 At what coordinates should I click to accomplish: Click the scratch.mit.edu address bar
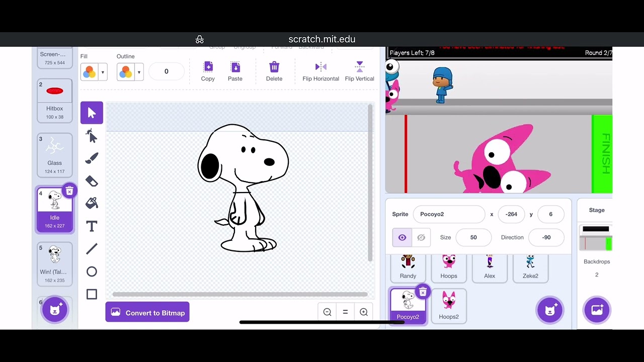[x=322, y=39]
